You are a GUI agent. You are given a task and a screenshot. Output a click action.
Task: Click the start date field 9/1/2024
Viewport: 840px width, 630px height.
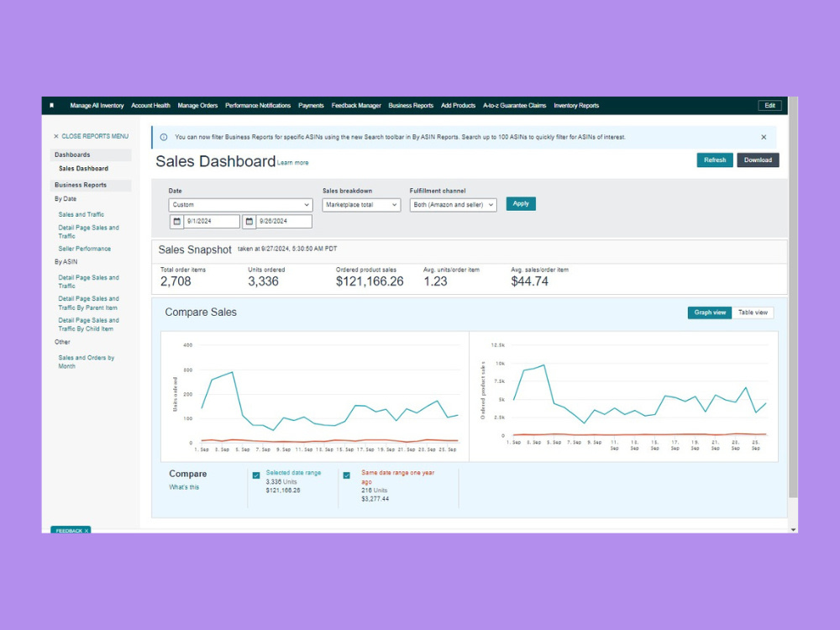tap(212, 221)
